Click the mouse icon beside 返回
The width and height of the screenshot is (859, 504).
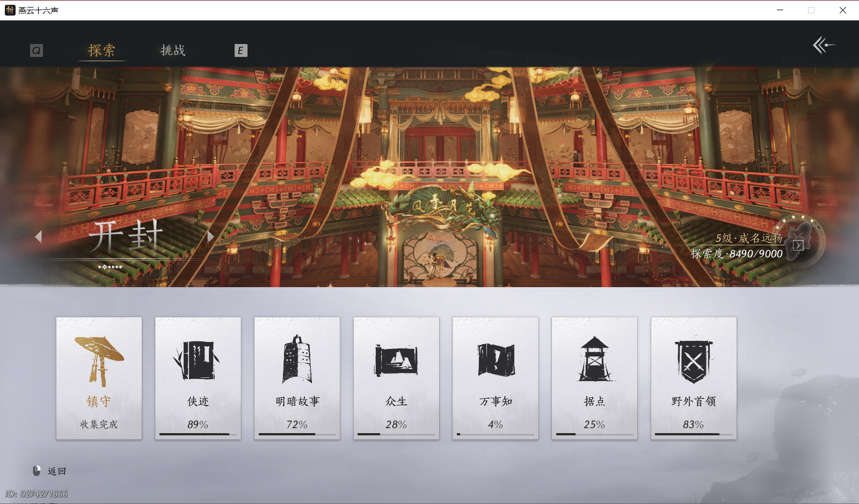[37, 471]
